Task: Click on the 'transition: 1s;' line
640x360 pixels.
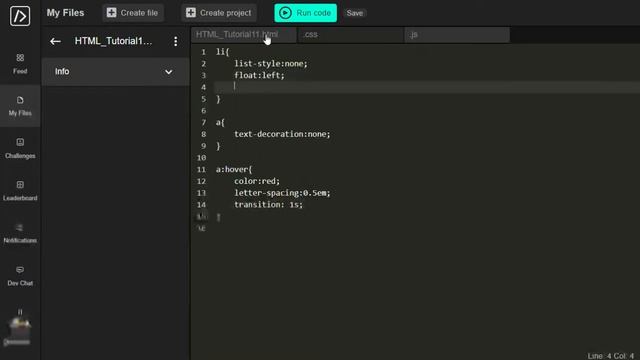Action: pyautogui.click(x=269, y=204)
